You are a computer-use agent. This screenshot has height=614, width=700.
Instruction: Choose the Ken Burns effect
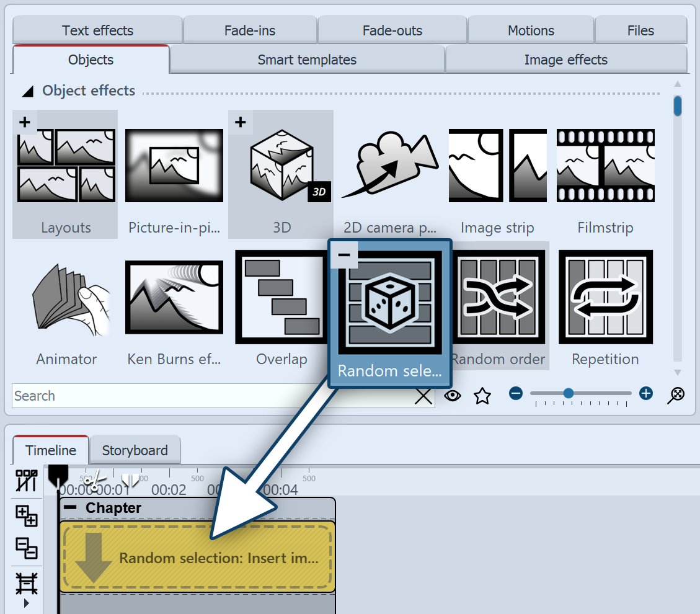click(x=174, y=298)
